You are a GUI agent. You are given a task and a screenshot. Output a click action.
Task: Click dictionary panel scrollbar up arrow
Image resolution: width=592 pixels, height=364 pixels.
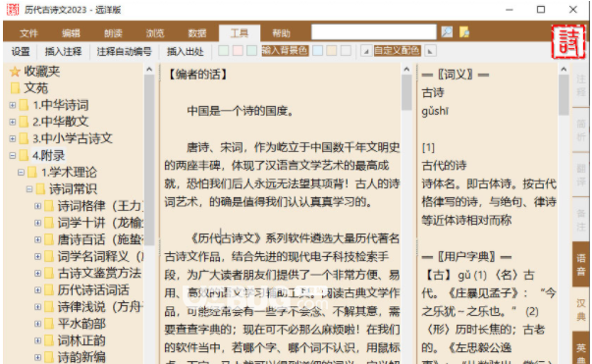[564, 70]
